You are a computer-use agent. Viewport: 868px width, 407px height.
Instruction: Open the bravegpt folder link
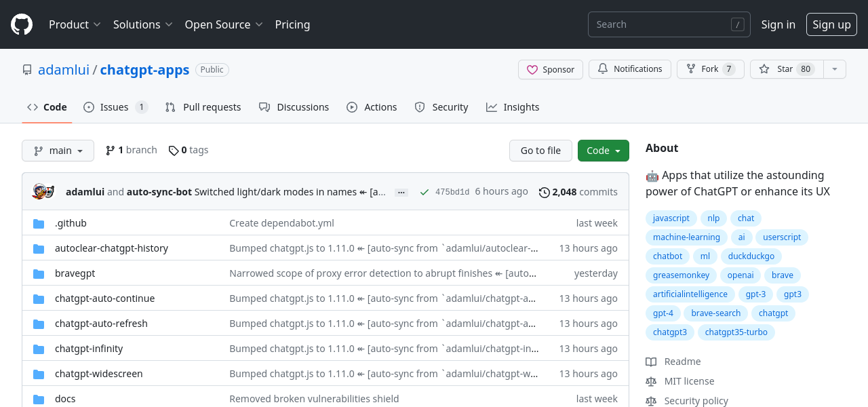point(75,273)
